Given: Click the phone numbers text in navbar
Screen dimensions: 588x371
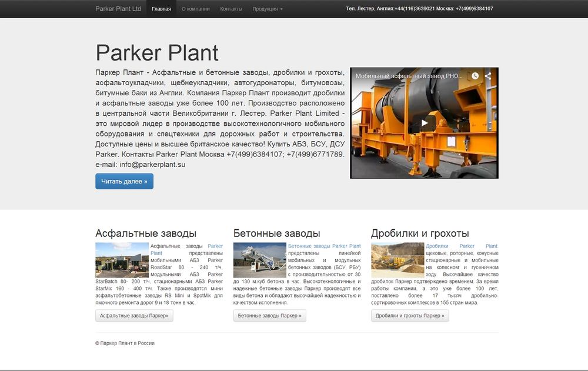Looking at the screenshot, I should pos(419,8).
